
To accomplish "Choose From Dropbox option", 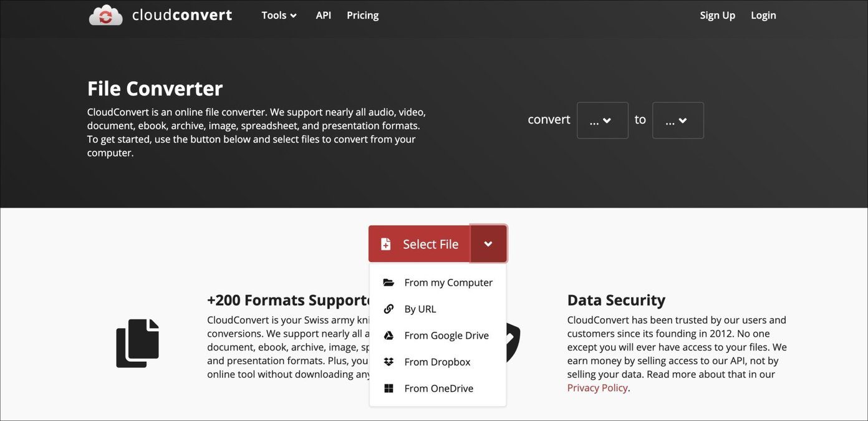I will [x=438, y=362].
